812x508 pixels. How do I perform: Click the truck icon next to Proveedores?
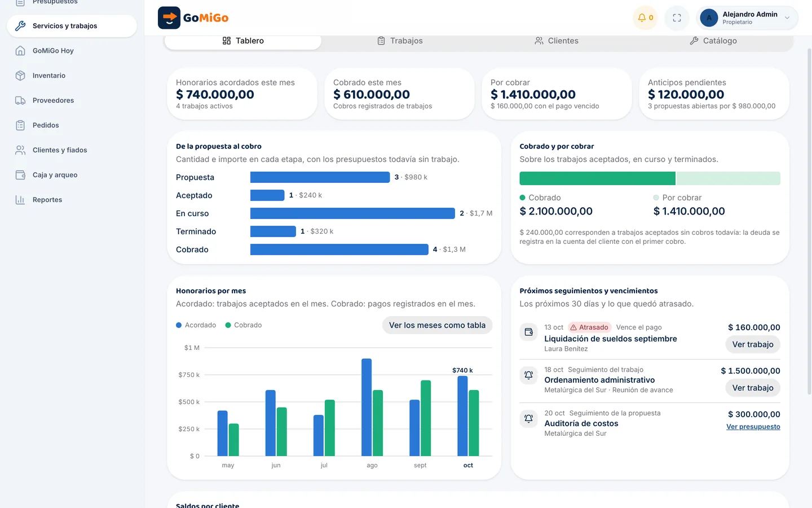click(20, 100)
